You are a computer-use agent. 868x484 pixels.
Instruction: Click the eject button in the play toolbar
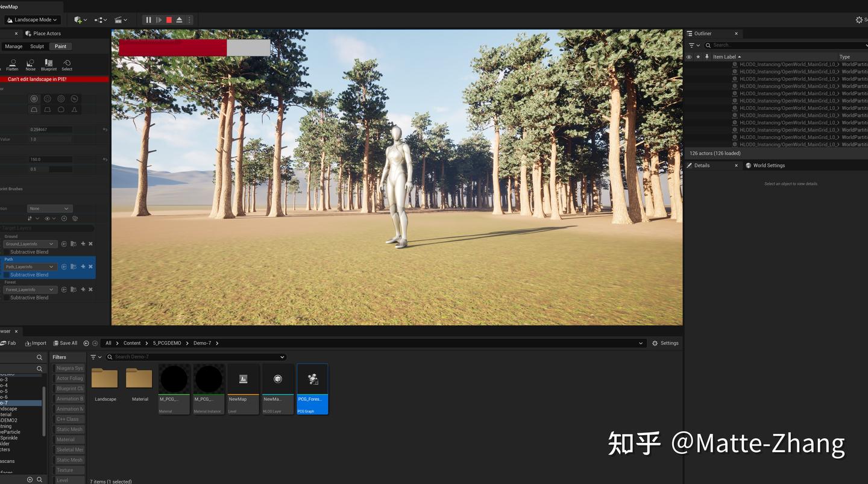click(x=178, y=19)
